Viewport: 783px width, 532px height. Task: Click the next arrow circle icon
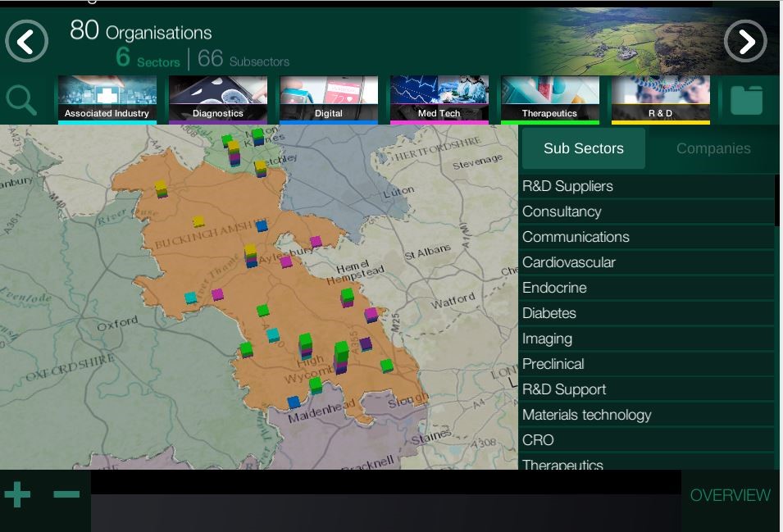coord(745,41)
